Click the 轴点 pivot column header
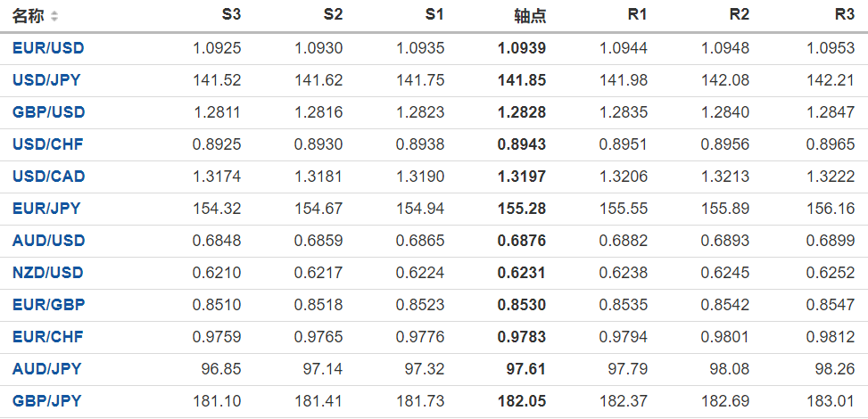868x419 pixels. click(530, 16)
